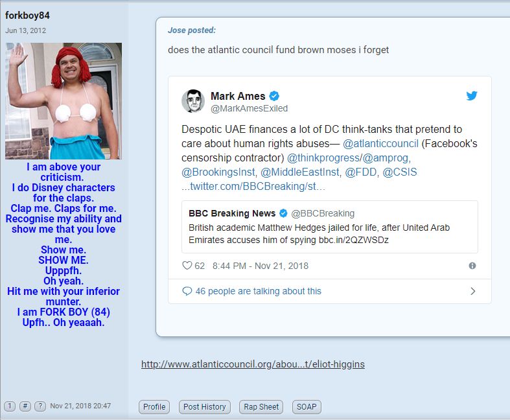This screenshot has height=420, width=510.
Task: Click the Mark Ames display name
Action: pyautogui.click(x=238, y=96)
